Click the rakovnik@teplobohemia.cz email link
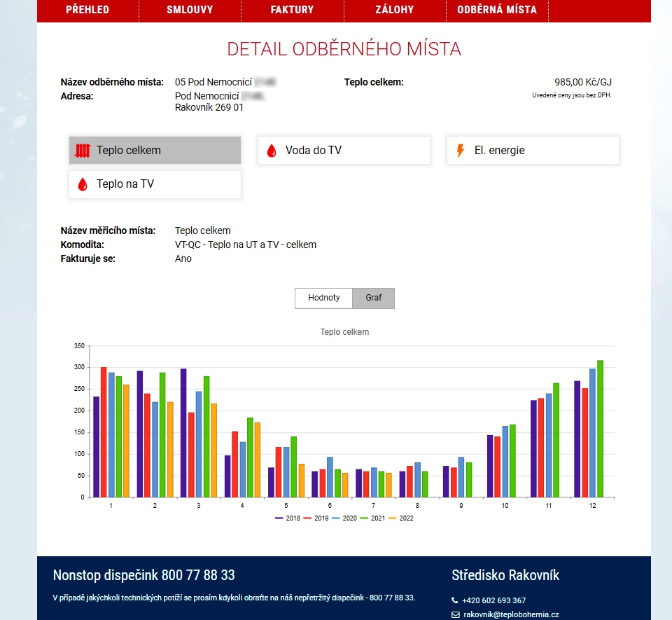This screenshot has height=620, width=672. pyautogui.click(x=510, y=614)
